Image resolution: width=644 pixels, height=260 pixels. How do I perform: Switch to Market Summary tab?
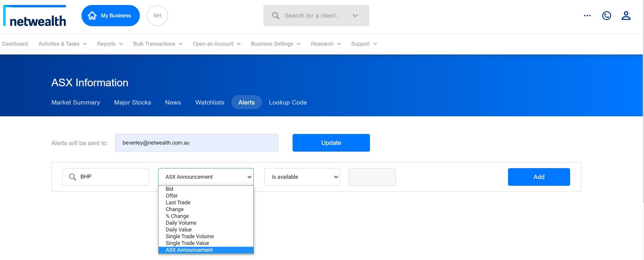[x=76, y=102]
